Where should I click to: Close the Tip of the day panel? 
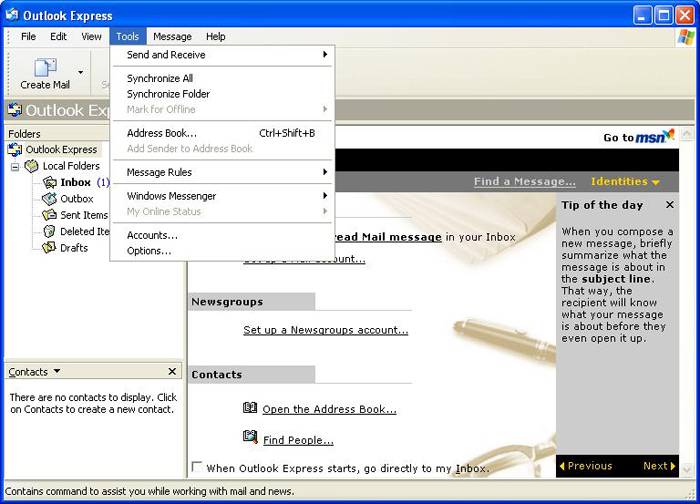(670, 205)
